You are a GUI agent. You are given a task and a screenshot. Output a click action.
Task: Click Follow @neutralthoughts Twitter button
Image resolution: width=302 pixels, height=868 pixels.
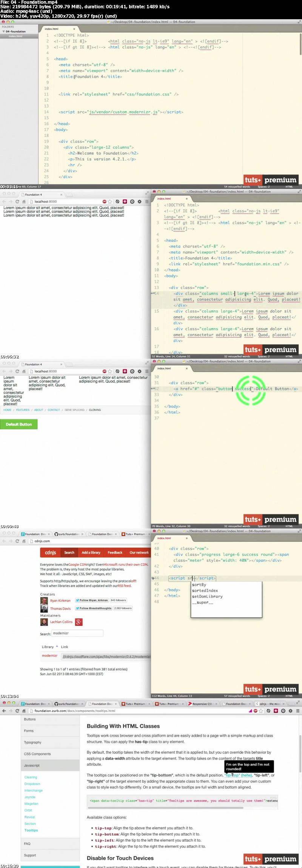tap(94, 608)
